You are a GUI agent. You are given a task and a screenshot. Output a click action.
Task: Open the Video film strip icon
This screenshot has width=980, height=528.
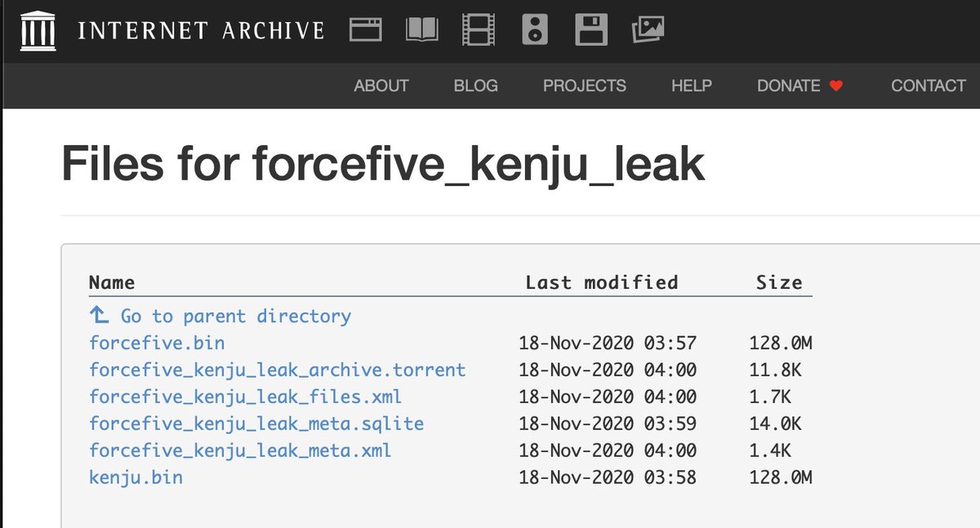point(479,30)
